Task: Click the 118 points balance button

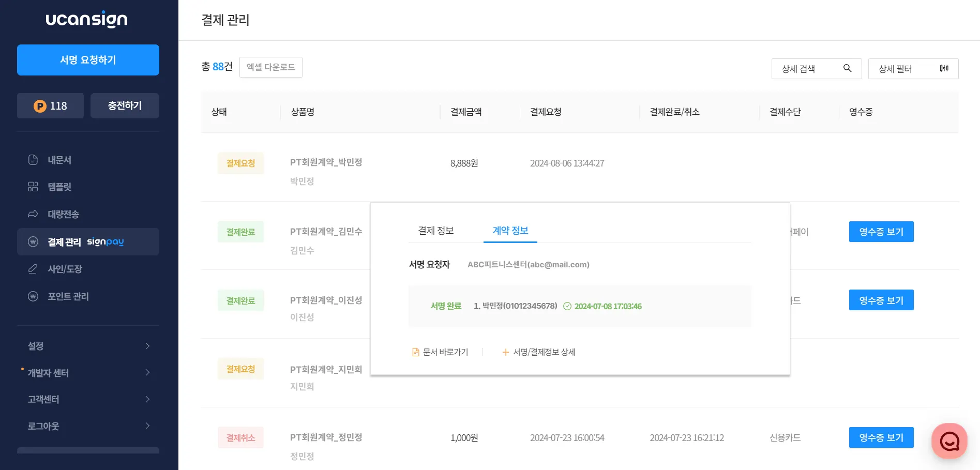Action: click(x=50, y=105)
